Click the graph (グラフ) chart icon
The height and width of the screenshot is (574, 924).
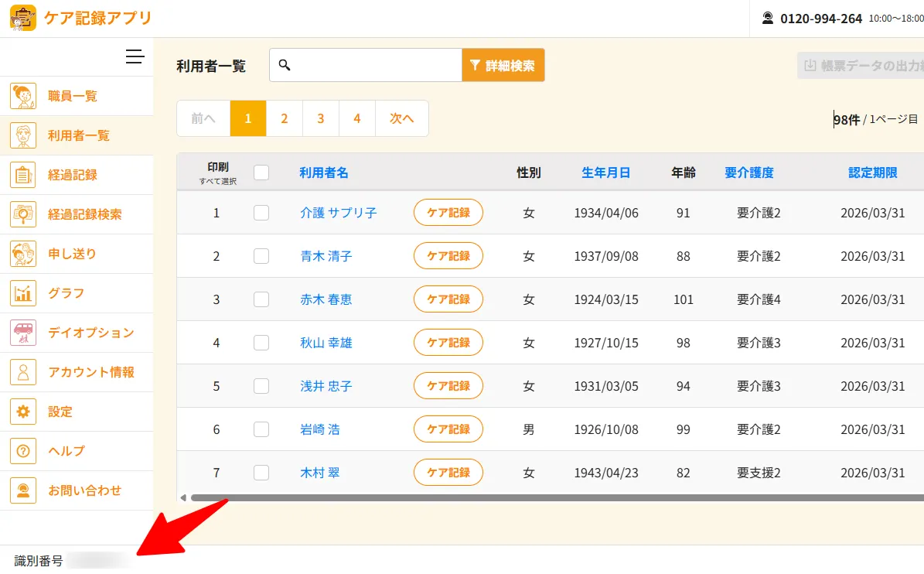pos(23,293)
